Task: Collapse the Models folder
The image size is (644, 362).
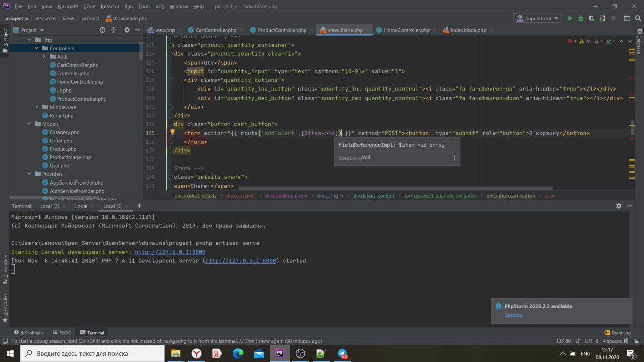Action: (29, 124)
